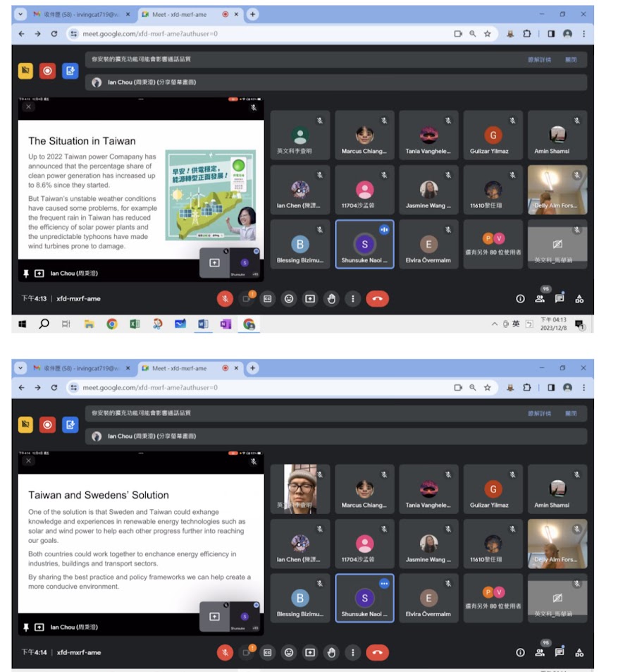Raise hand in the 4:13 meeting

click(x=331, y=299)
